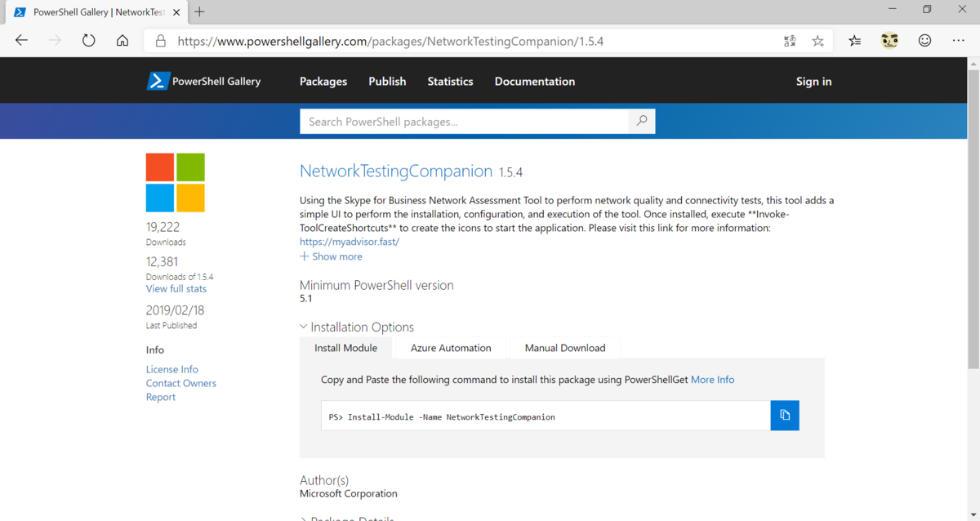Image resolution: width=980 pixels, height=521 pixels.
Task: Click the Install-Module command text box
Action: pyautogui.click(x=546, y=416)
